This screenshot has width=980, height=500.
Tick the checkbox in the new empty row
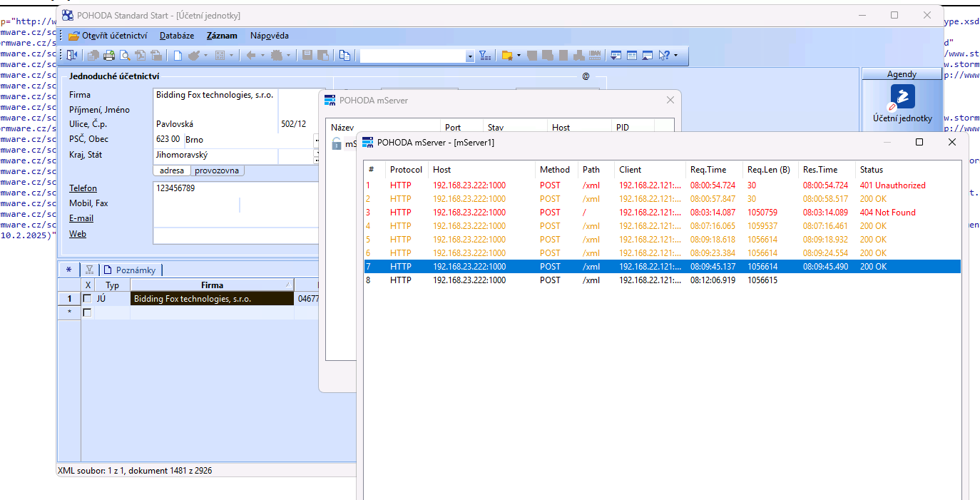[88, 312]
